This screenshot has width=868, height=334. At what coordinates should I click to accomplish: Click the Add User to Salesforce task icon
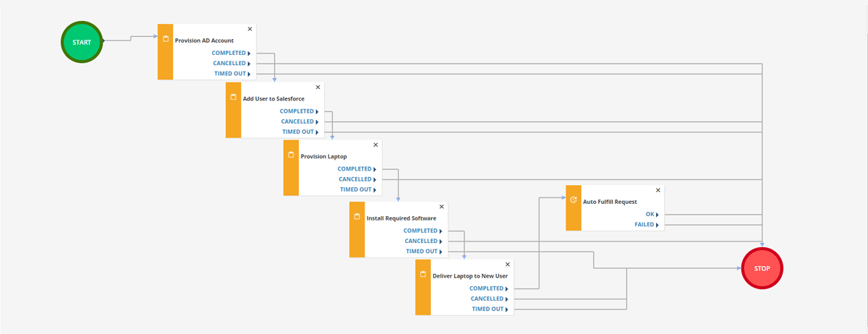[233, 97]
